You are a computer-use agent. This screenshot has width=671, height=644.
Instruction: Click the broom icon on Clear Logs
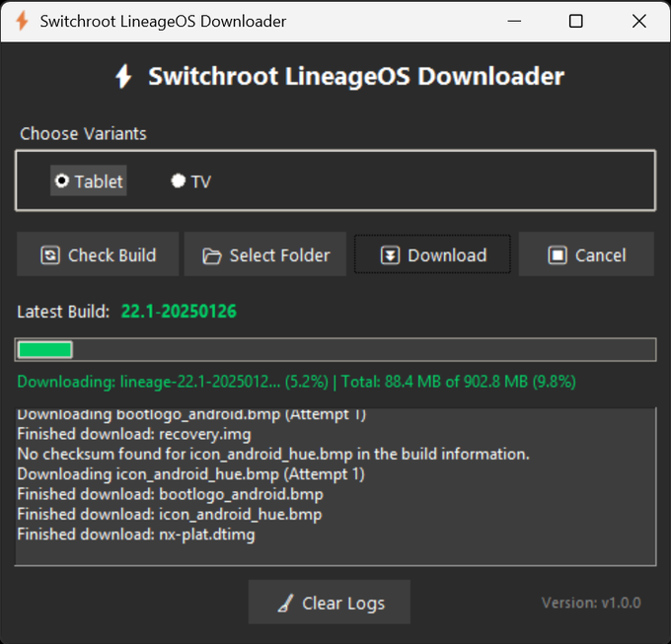tap(285, 604)
